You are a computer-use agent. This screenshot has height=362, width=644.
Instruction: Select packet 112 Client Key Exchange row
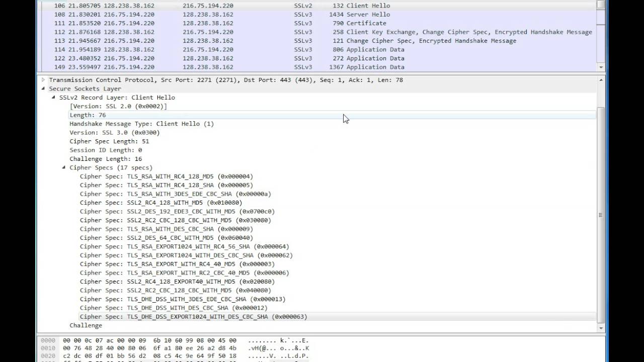click(x=317, y=32)
